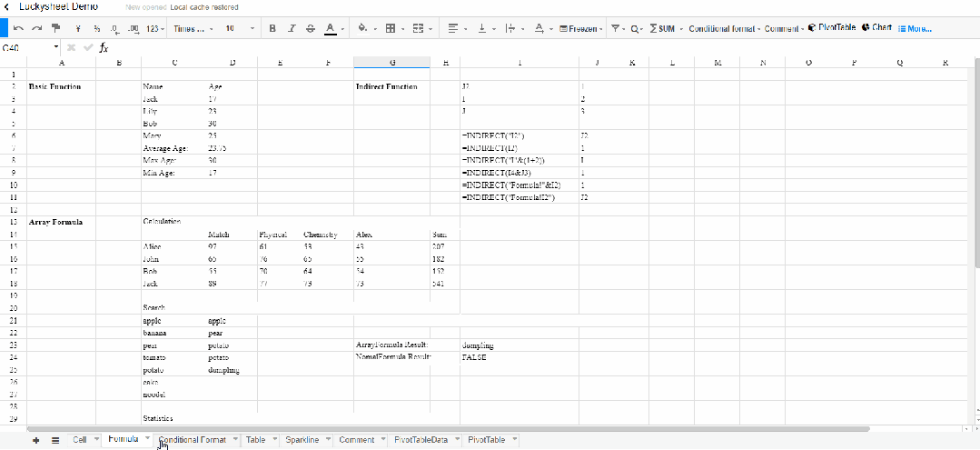This screenshot has width=980, height=450.
Task: Click the undo arrow icon
Action: 19,29
